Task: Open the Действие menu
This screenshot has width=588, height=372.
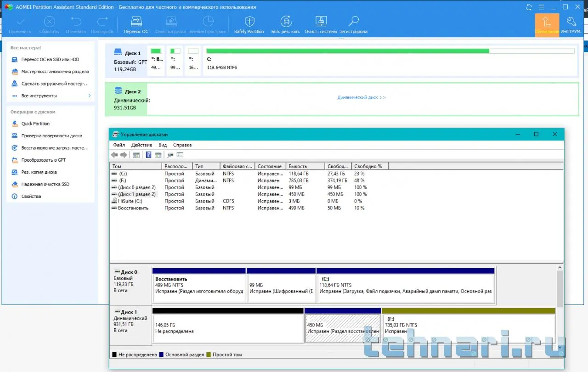Action: [141, 145]
